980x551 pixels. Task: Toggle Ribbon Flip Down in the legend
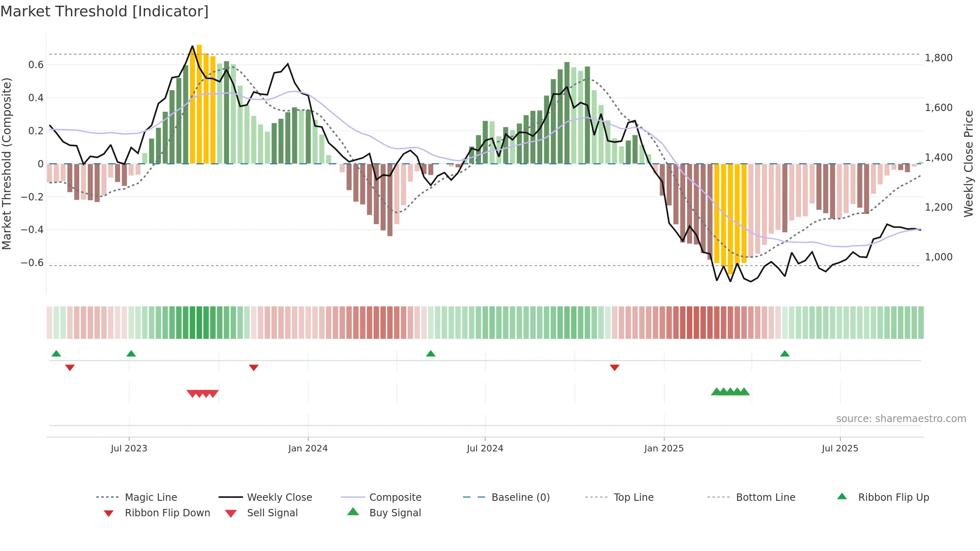pyautogui.click(x=156, y=513)
